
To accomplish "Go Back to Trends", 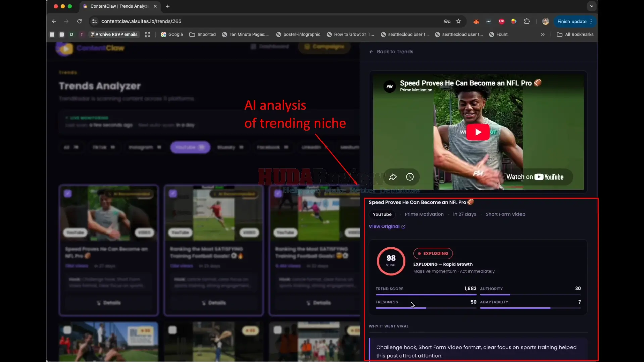I will (391, 52).
